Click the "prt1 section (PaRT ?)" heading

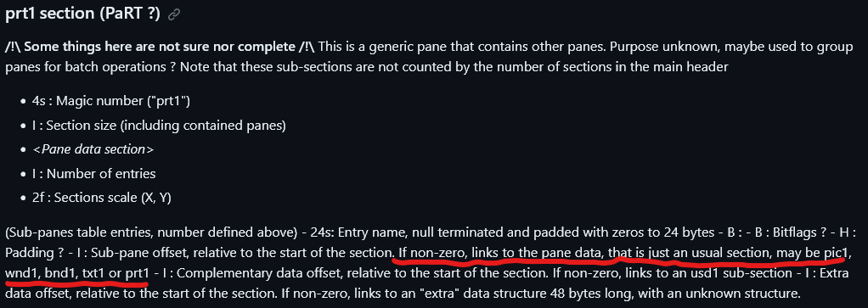(82, 14)
